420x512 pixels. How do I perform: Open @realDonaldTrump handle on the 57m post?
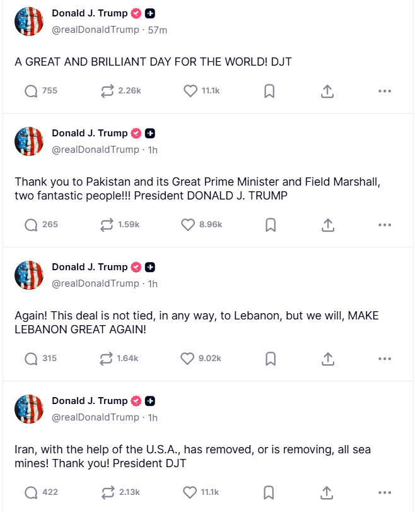(95, 30)
